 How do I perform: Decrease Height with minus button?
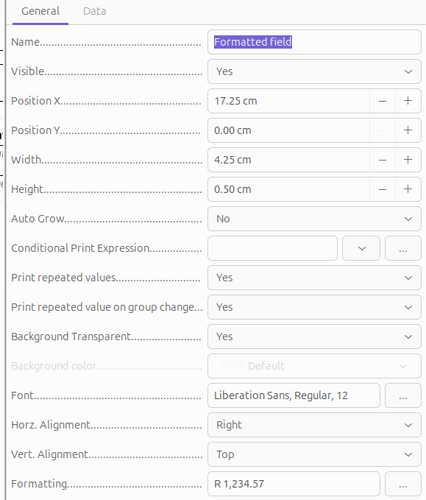click(x=383, y=189)
